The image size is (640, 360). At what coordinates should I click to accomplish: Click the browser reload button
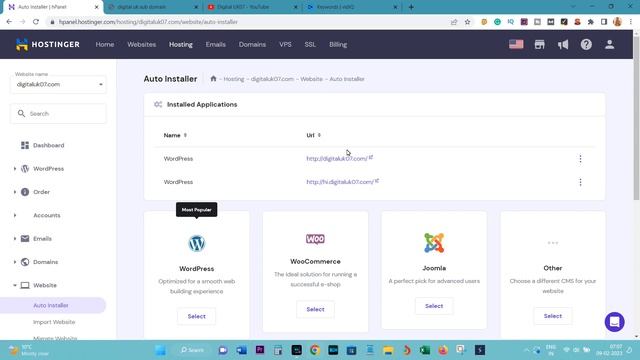36,22
